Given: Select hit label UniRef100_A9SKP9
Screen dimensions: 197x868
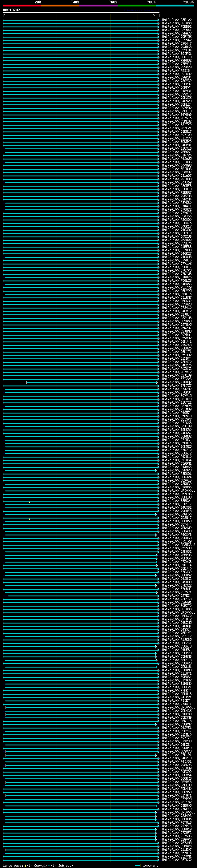Looking at the screenshot, I should click(x=176, y=67).
